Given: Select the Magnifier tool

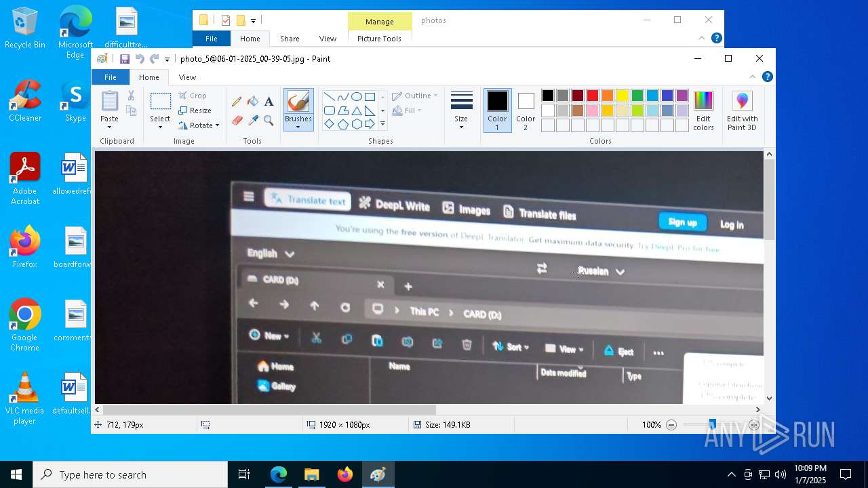Looking at the screenshot, I should 269,121.
